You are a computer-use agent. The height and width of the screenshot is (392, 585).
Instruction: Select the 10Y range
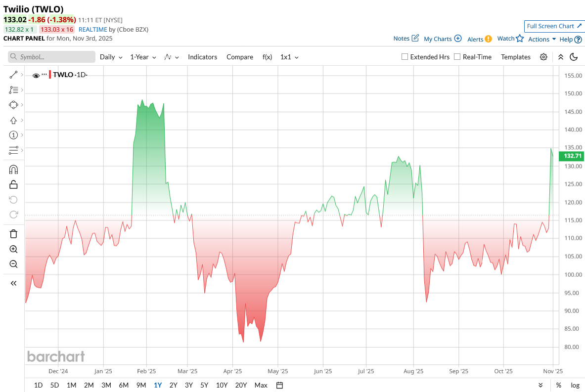[x=222, y=385]
